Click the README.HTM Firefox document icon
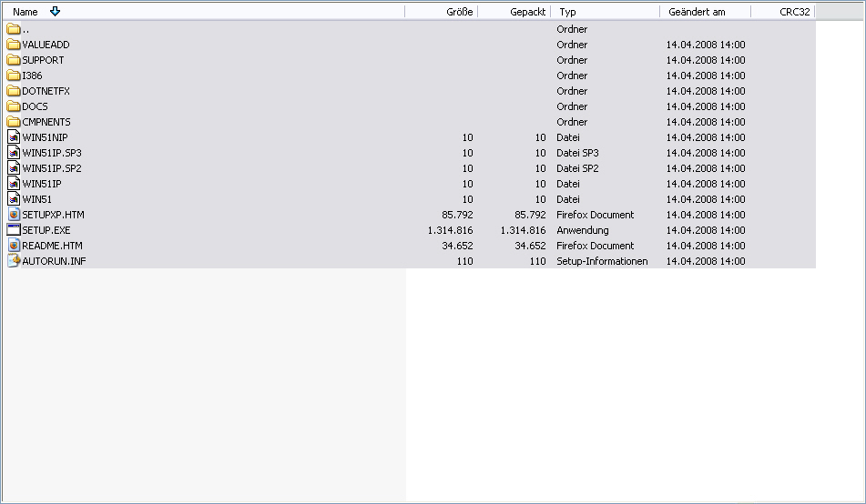Screen dimensions: 866x504 pyautogui.click(x=14, y=246)
